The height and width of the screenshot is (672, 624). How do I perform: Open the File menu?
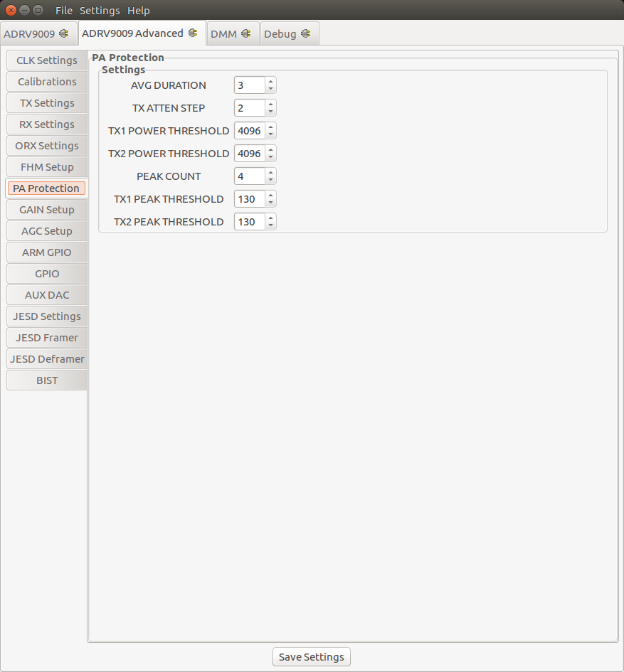(x=63, y=10)
